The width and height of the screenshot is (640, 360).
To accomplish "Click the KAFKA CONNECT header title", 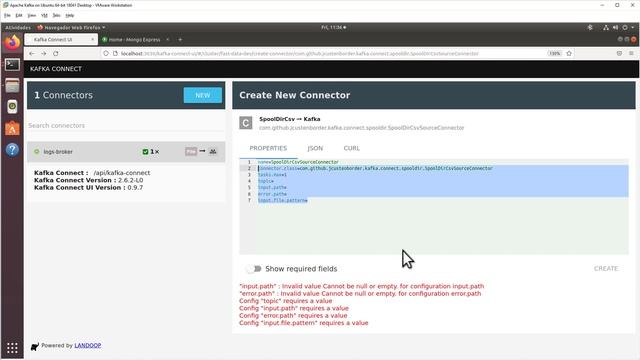I will click(56, 69).
